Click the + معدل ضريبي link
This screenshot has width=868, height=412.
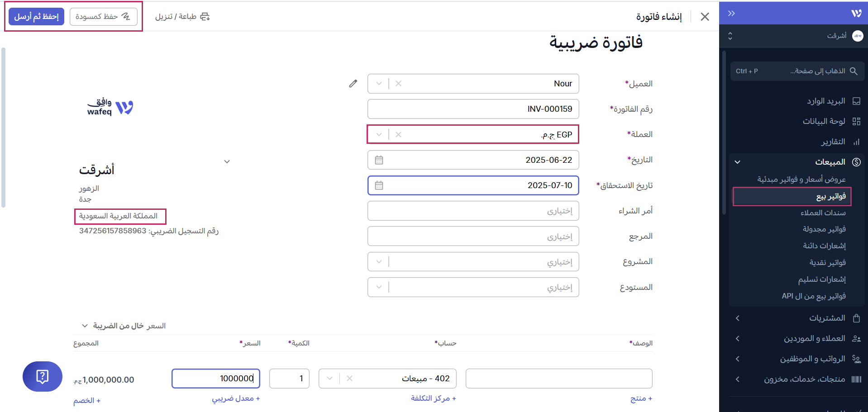coord(236,398)
